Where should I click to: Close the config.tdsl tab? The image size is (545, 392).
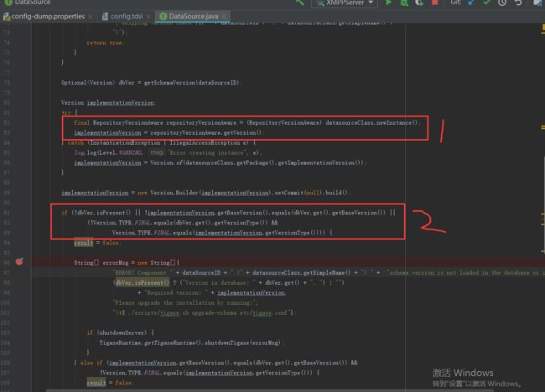click(148, 17)
